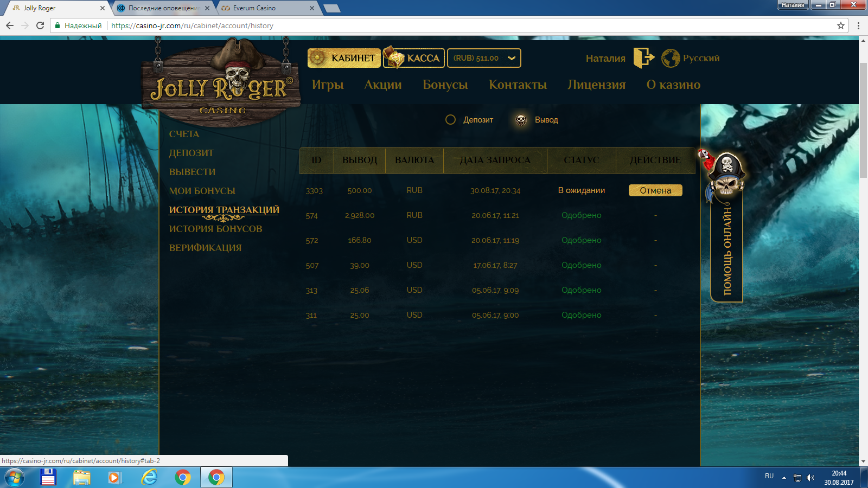Image resolution: width=868 pixels, height=488 pixels.
Task: Click the volume speaker tray icon
Action: [x=810, y=478]
